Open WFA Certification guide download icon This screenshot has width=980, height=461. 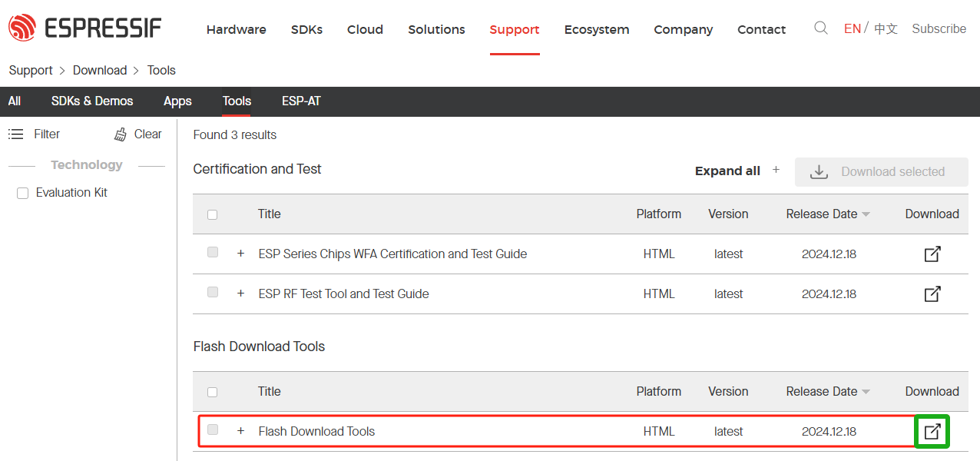click(932, 254)
